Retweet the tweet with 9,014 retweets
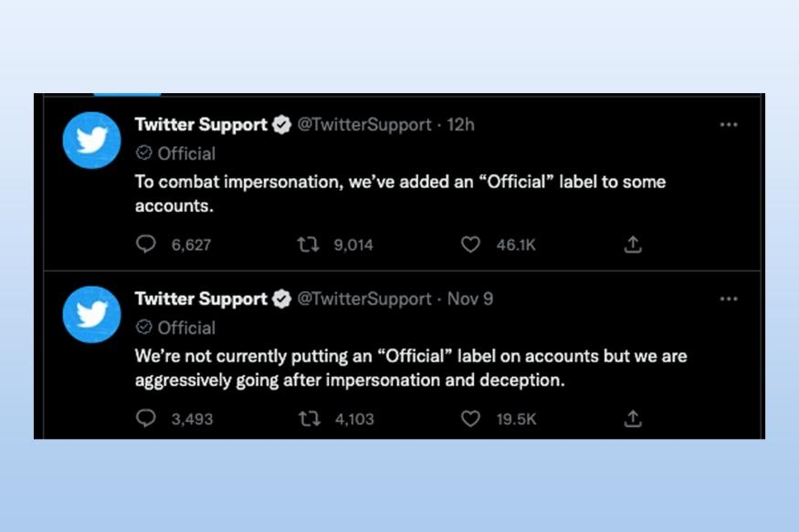This screenshot has width=799, height=532. pyautogui.click(x=309, y=245)
